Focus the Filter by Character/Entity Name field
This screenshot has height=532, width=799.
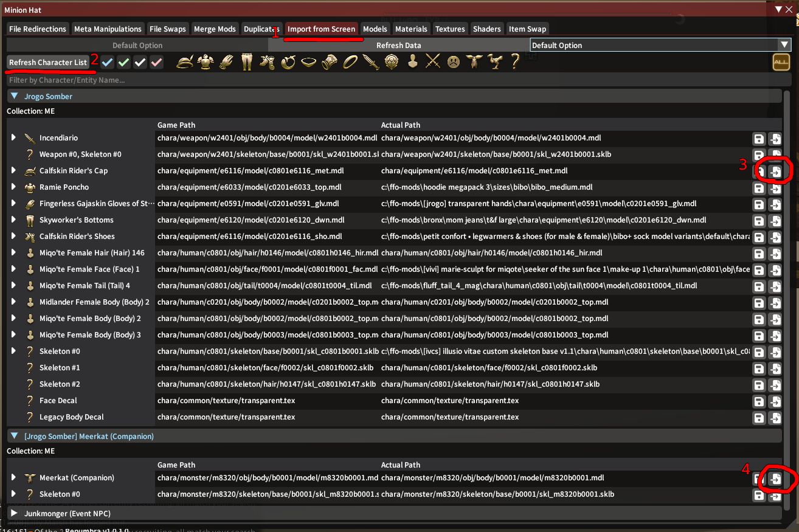(x=398, y=80)
